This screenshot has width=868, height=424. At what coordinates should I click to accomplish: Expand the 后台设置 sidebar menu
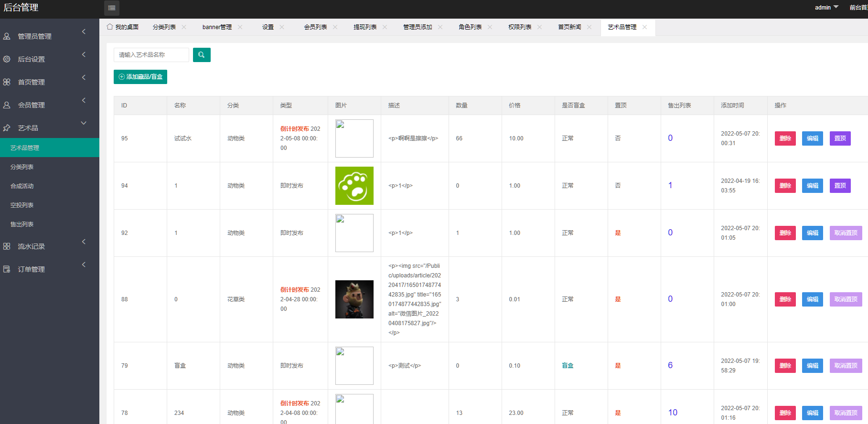[49, 59]
